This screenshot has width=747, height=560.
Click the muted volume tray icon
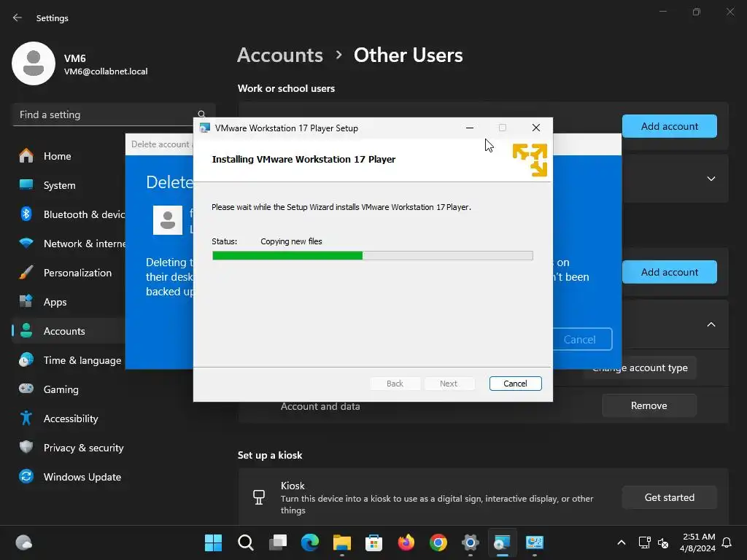(663, 542)
